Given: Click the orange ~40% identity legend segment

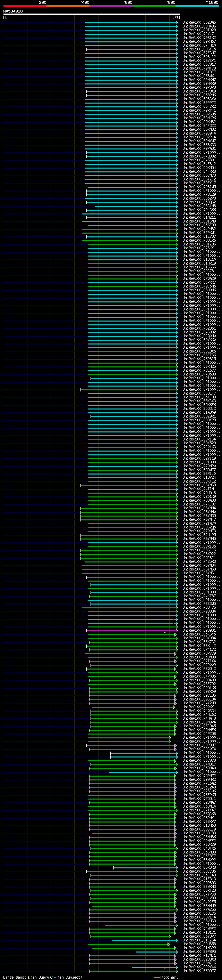Looking at the screenshot, I should [x=68, y=6].
